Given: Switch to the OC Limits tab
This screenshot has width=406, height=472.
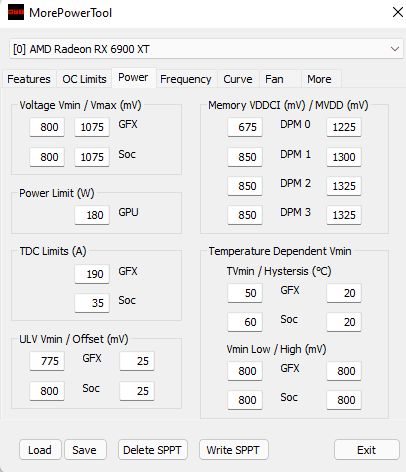Looking at the screenshot, I should click(x=84, y=79).
